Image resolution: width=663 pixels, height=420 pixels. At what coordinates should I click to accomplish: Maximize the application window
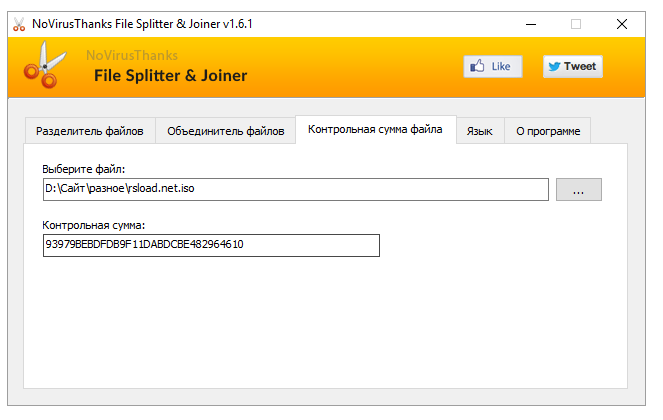pos(576,23)
